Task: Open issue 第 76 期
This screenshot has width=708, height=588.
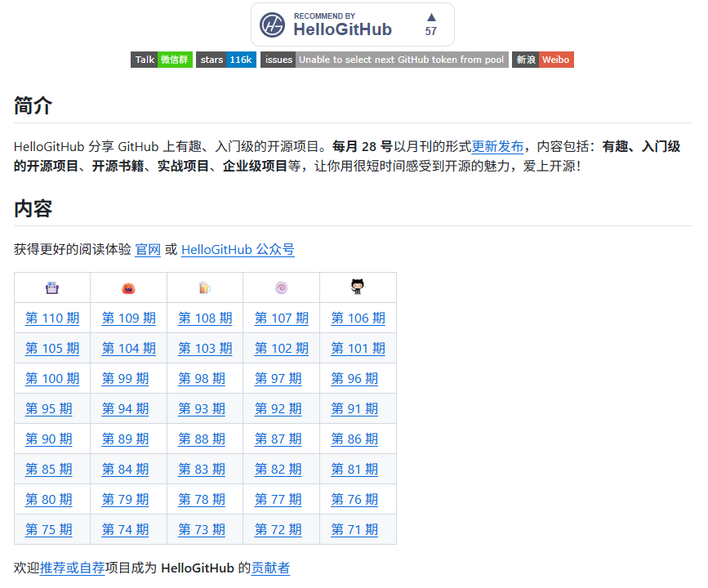Action: click(x=354, y=500)
